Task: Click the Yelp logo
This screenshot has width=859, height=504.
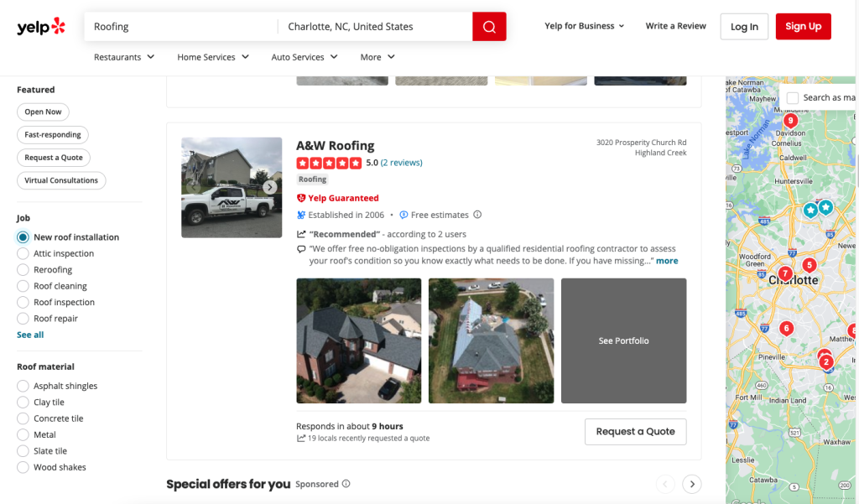Action: [41, 26]
